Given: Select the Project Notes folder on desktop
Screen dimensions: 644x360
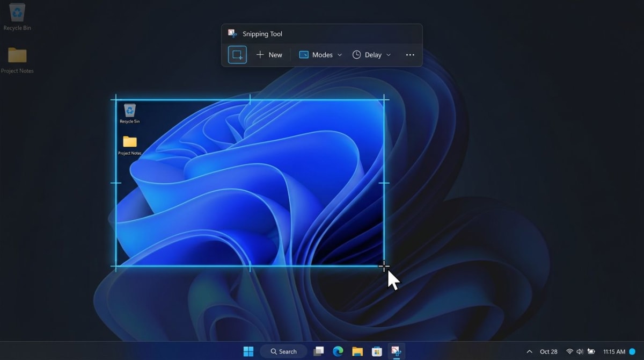Looking at the screenshot, I should pos(17,60).
